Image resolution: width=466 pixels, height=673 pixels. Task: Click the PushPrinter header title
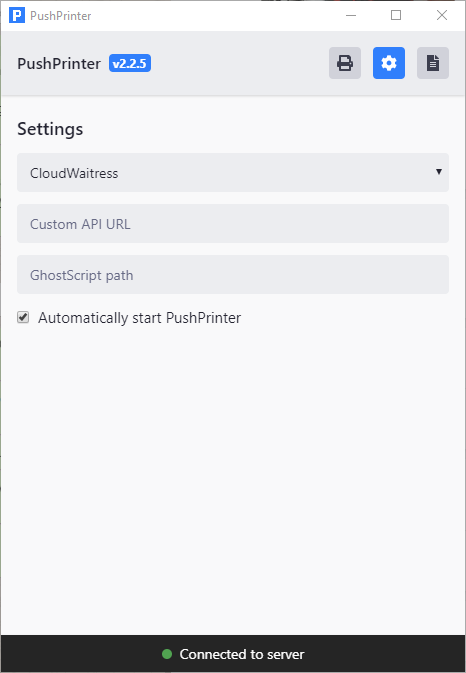tap(59, 64)
